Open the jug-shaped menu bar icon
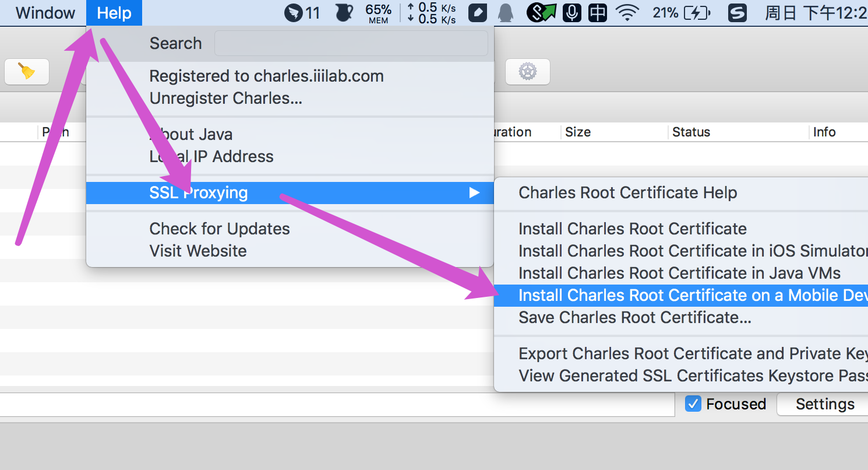Image resolution: width=868 pixels, height=470 pixels. coord(345,13)
